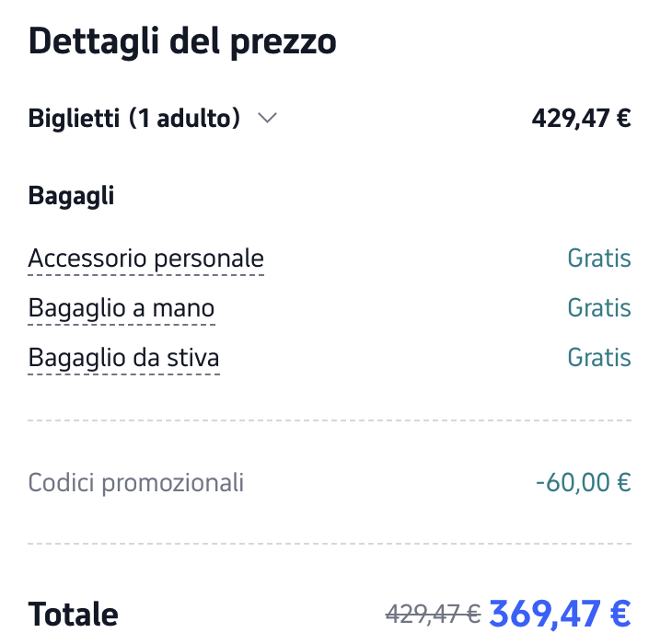Viewport: 672px width, 644px height.
Task: Click Gratis beside Bagaglio da stiva
Action: pos(599,358)
